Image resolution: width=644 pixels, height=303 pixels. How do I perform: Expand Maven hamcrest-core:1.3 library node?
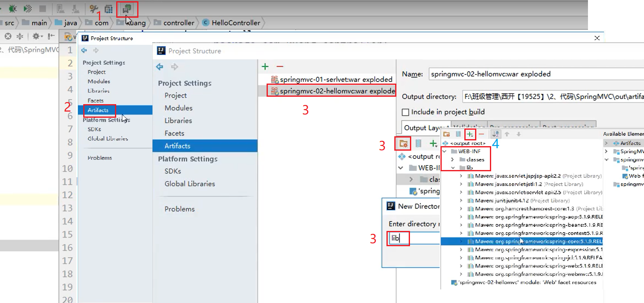(461, 209)
